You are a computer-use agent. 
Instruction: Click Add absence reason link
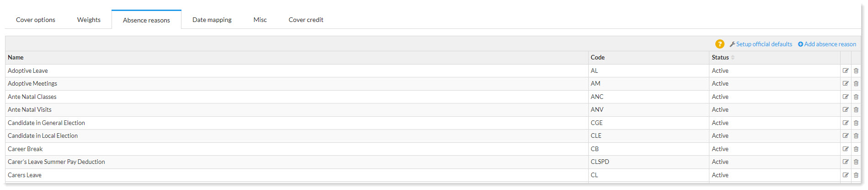(827, 44)
